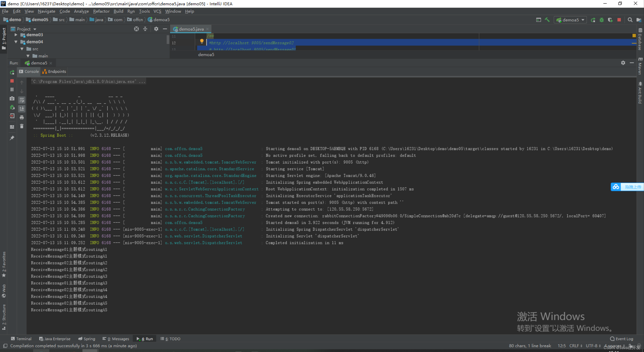
Task: Toggle Scroll to End of console
Action: point(22,109)
